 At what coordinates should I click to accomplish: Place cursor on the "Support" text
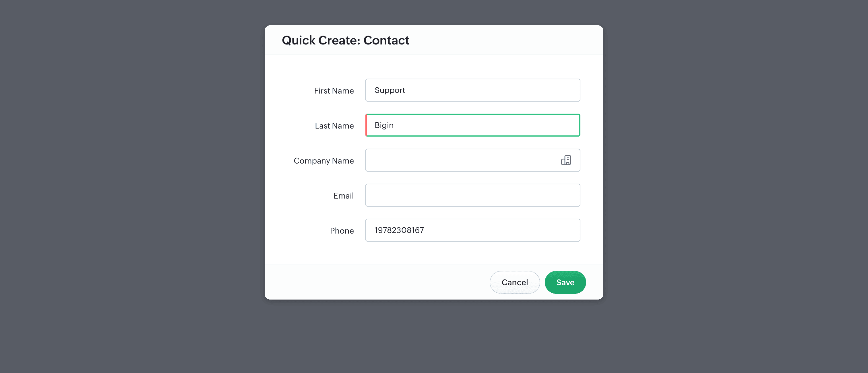coord(390,90)
